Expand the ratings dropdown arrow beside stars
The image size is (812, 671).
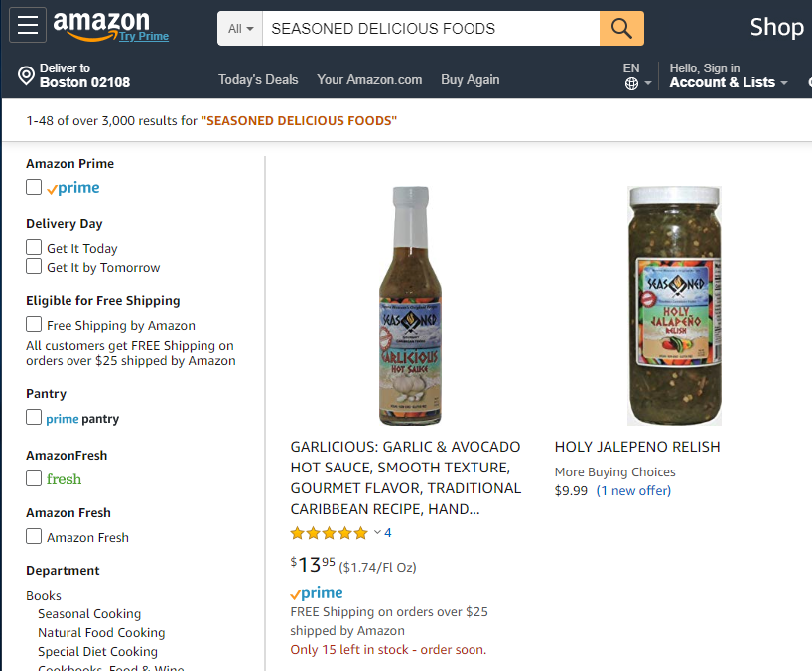click(x=377, y=533)
